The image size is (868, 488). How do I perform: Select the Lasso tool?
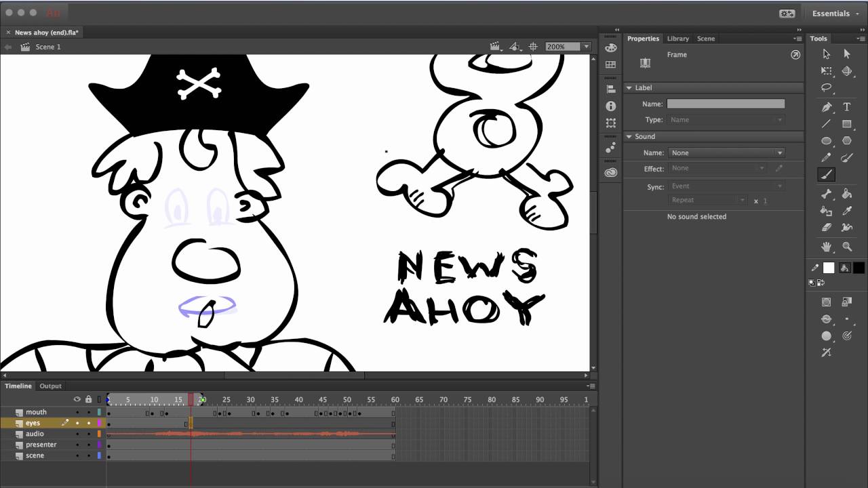click(x=827, y=88)
